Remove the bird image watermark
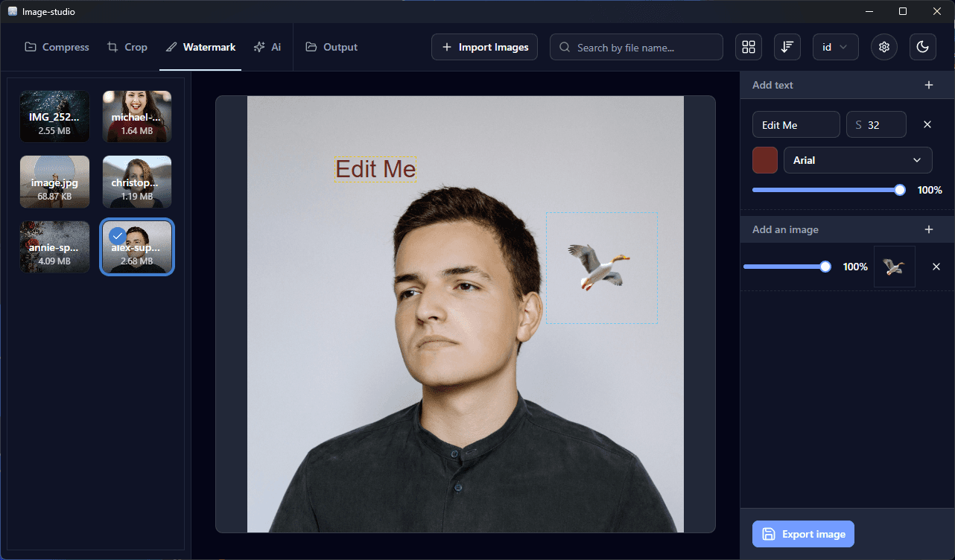Image resolution: width=955 pixels, height=560 pixels. (936, 267)
